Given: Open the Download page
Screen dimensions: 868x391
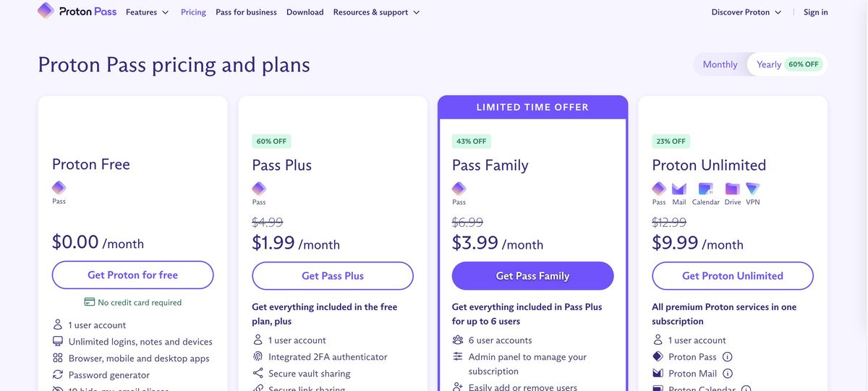Looking at the screenshot, I should coord(305,12).
